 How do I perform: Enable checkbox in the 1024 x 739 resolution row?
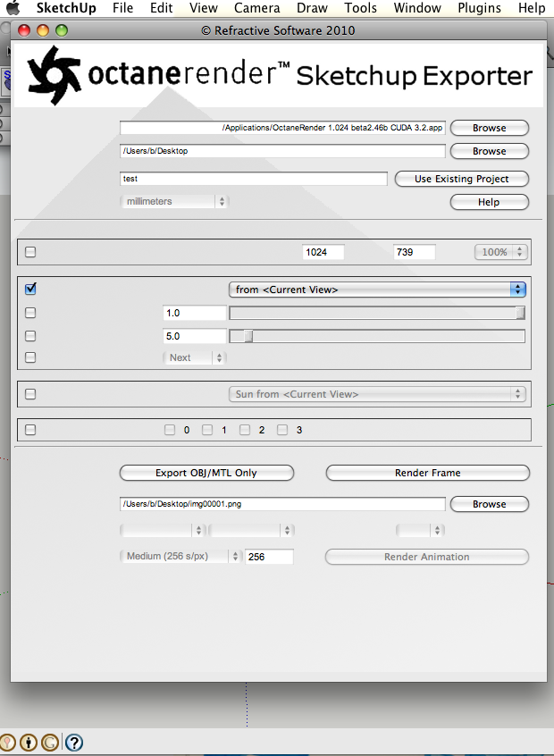coord(30,252)
